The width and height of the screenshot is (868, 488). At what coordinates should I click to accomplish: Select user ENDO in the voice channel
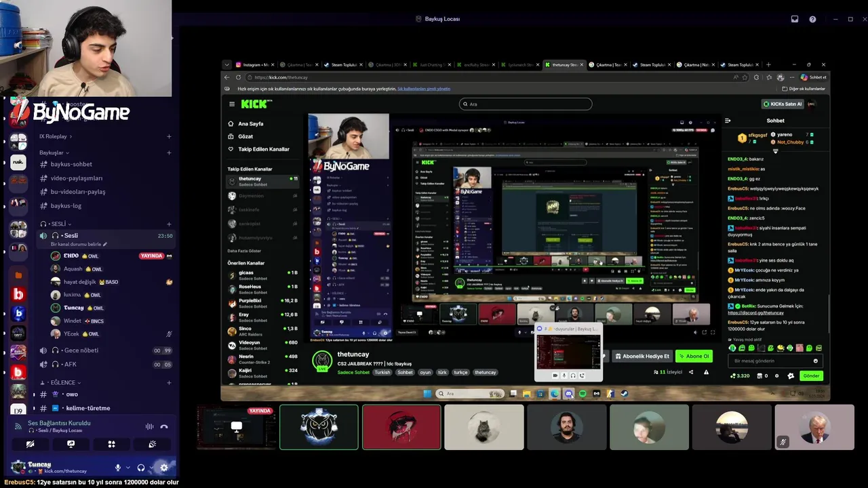(111, 256)
